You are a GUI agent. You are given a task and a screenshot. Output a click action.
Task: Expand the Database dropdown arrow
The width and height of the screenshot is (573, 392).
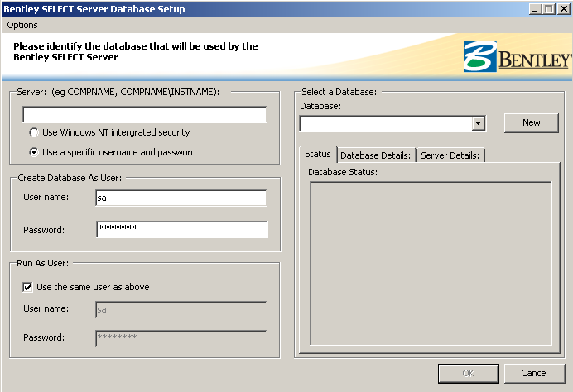tap(478, 123)
